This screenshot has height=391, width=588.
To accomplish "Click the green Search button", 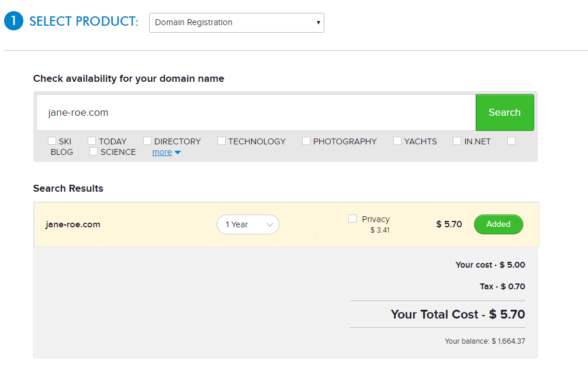I will [505, 112].
